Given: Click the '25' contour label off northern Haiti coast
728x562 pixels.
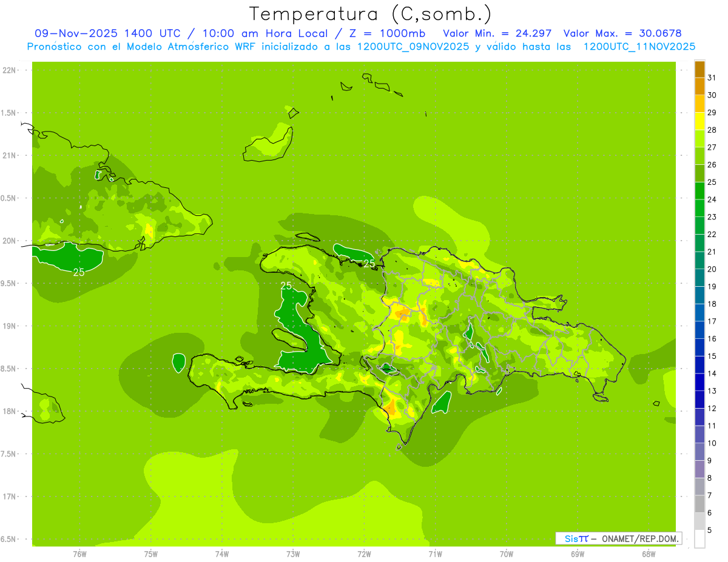Looking at the screenshot, I should 369,263.
